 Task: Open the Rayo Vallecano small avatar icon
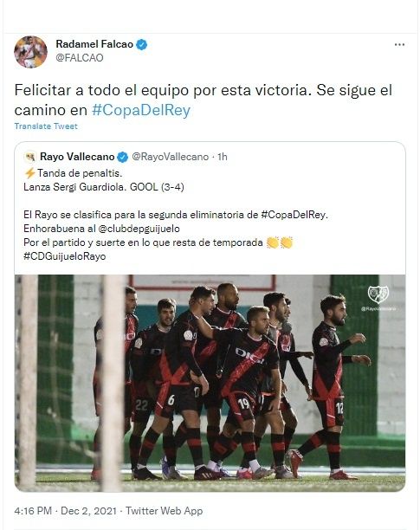point(30,157)
